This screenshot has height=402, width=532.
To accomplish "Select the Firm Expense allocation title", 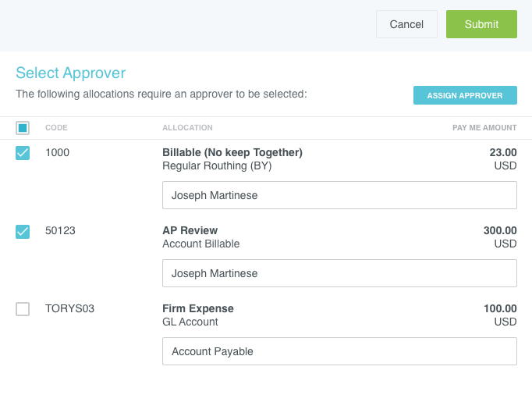I will (197, 308).
